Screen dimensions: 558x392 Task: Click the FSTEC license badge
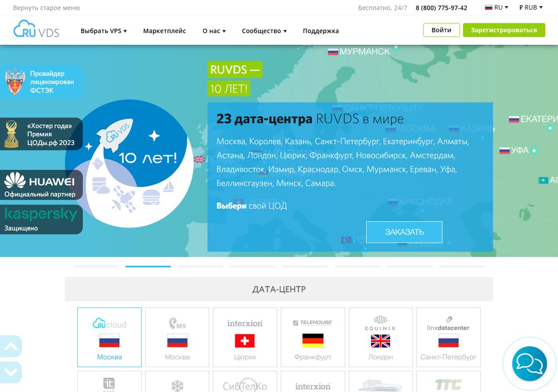point(41,82)
